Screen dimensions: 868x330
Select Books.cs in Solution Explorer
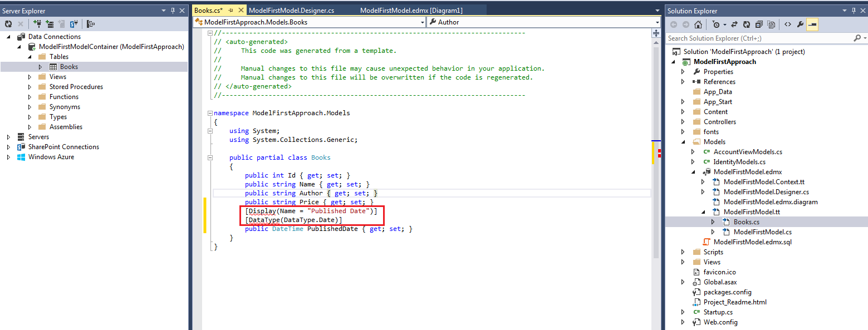click(x=746, y=222)
